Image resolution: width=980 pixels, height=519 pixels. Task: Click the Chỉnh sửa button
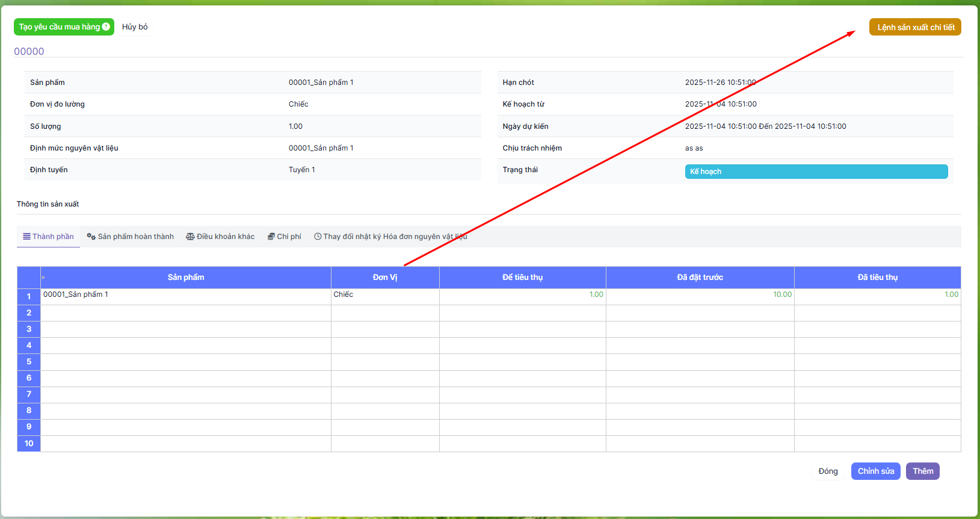coord(875,471)
